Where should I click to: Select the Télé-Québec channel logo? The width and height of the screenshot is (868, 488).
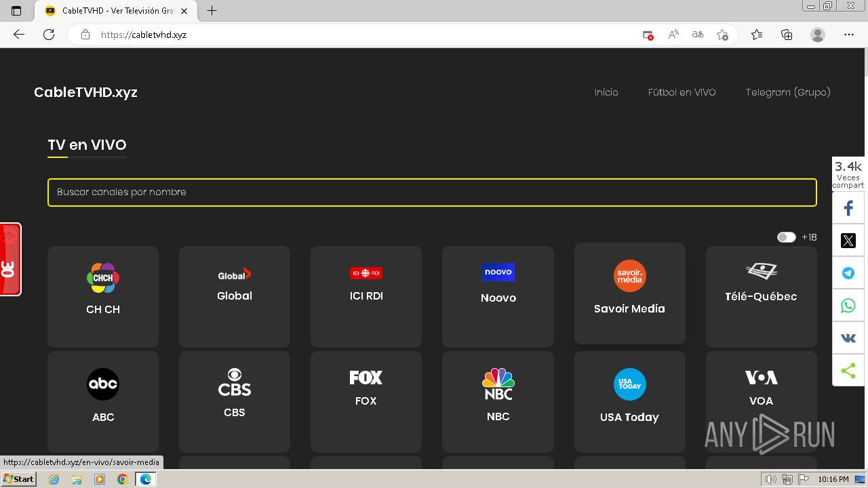(762, 272)
